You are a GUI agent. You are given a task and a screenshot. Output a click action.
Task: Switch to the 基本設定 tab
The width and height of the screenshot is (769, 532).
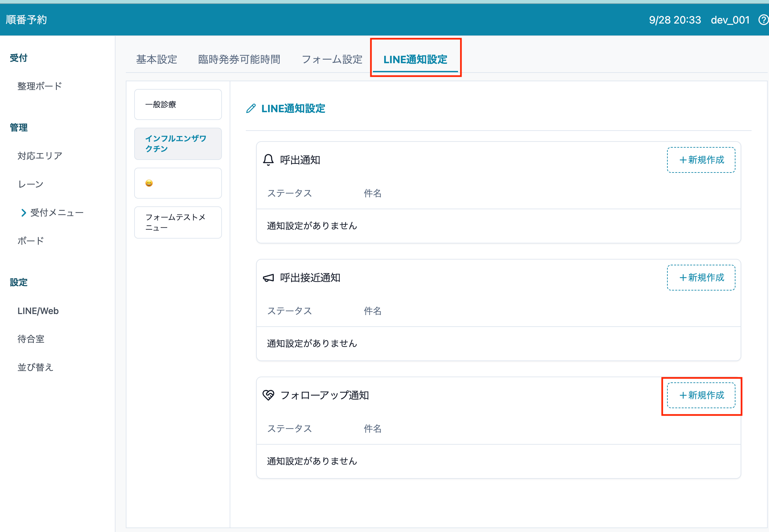click(156, 59)
